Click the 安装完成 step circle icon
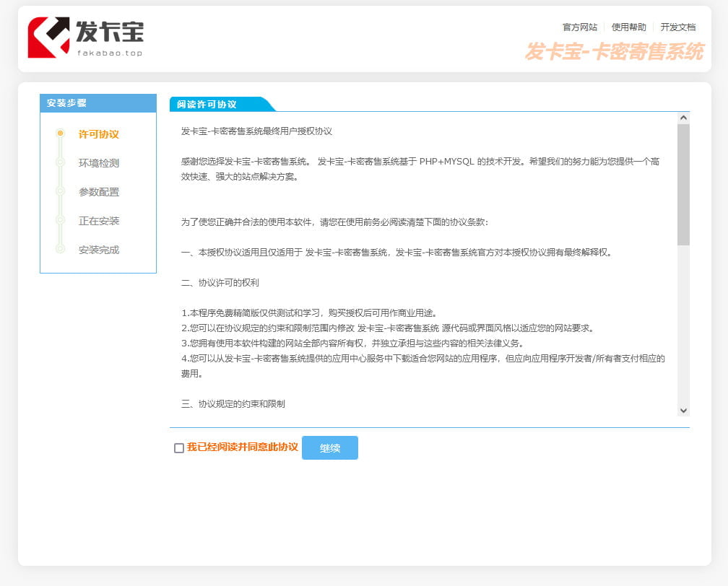This screenshot has height=586, width=728. click(61, 250)
